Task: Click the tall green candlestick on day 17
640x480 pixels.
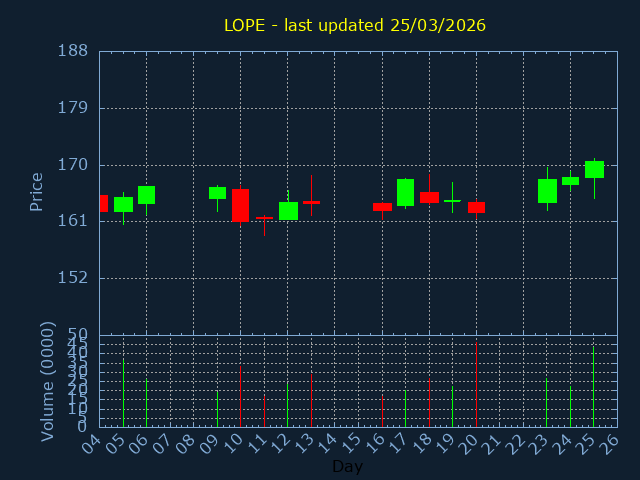Action: [x=405, y=192]
